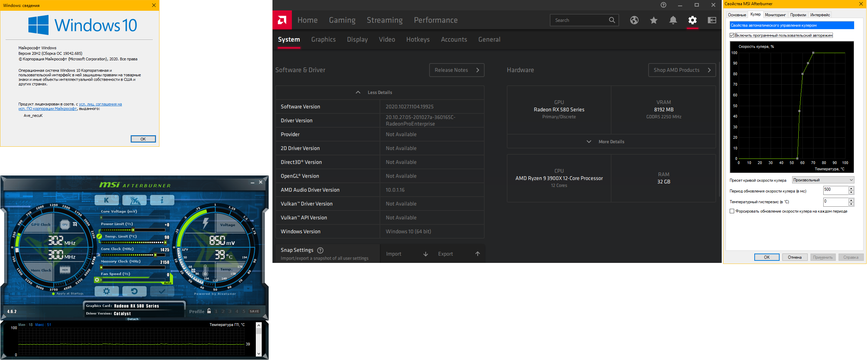Click the GPU chip icon in the clock gauge
This screenshot has width=868, height=360.
tap(65, 224)
